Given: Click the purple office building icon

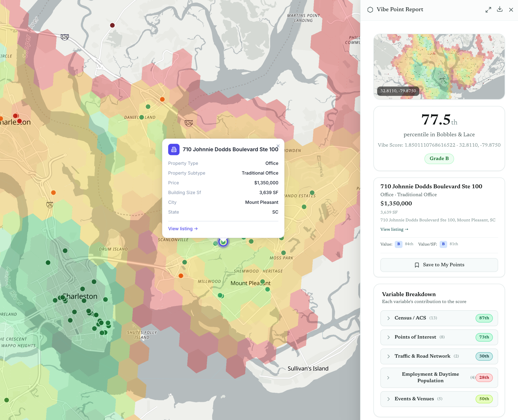Looking at the screenshot, I should point(174,149).
